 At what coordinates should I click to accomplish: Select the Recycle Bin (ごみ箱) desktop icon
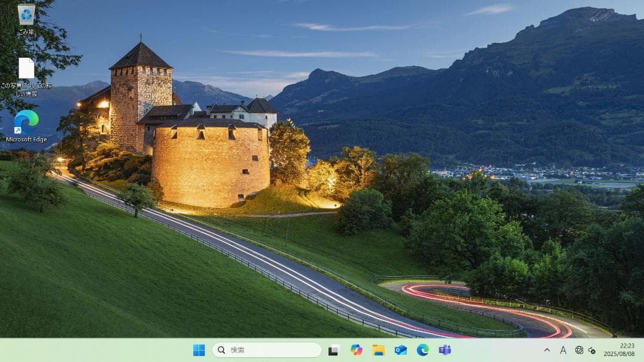26,16
